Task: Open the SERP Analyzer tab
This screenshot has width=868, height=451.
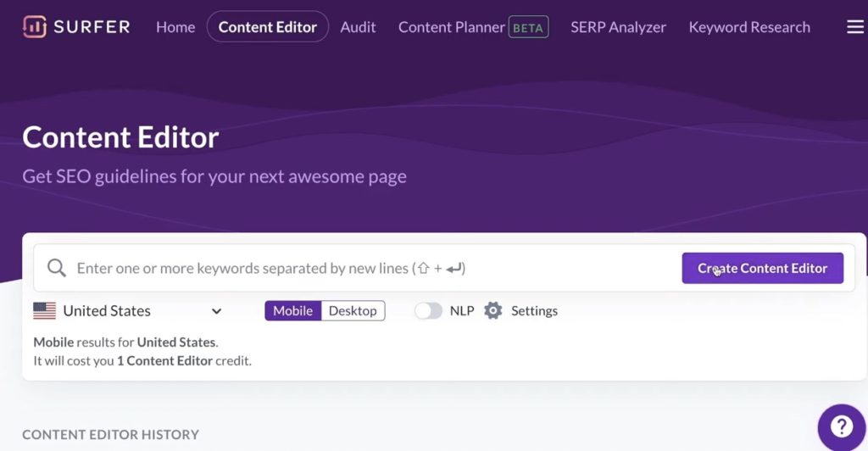Action: point(618,26)
